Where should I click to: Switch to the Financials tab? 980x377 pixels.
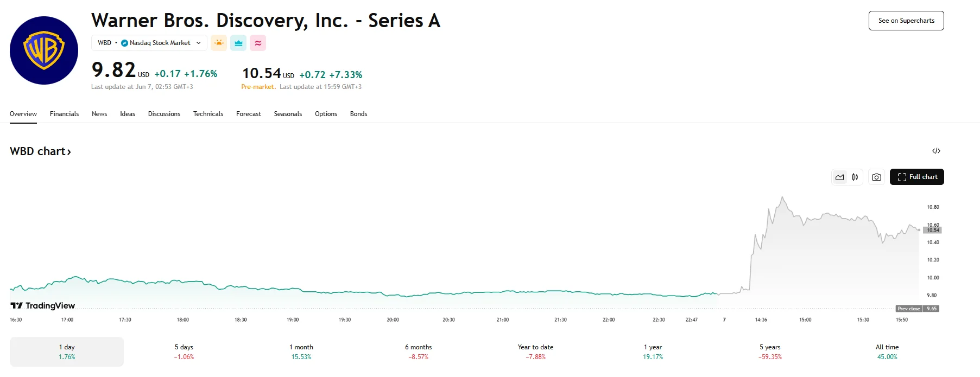tap(64, 114)
